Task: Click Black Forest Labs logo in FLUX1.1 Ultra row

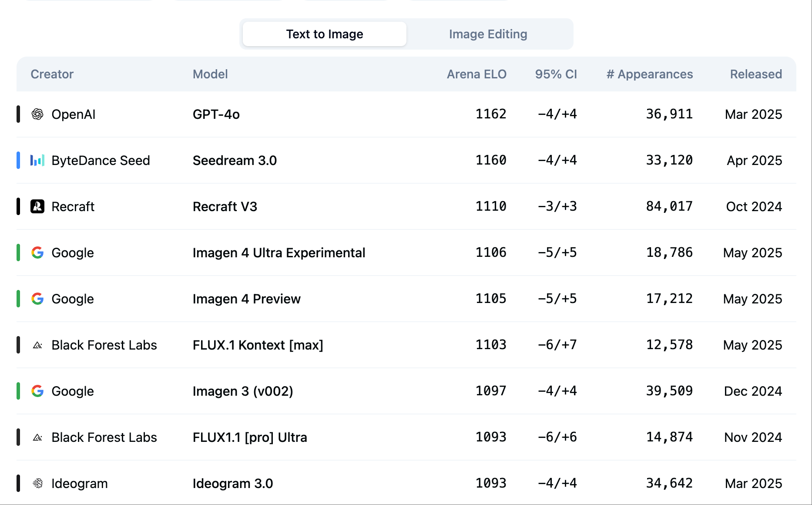Action: pos(37,438)
